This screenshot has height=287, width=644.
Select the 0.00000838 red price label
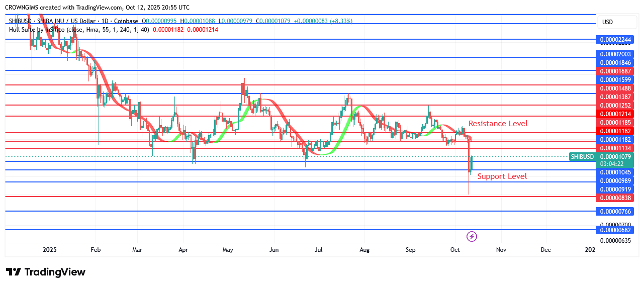coord(615,198)
